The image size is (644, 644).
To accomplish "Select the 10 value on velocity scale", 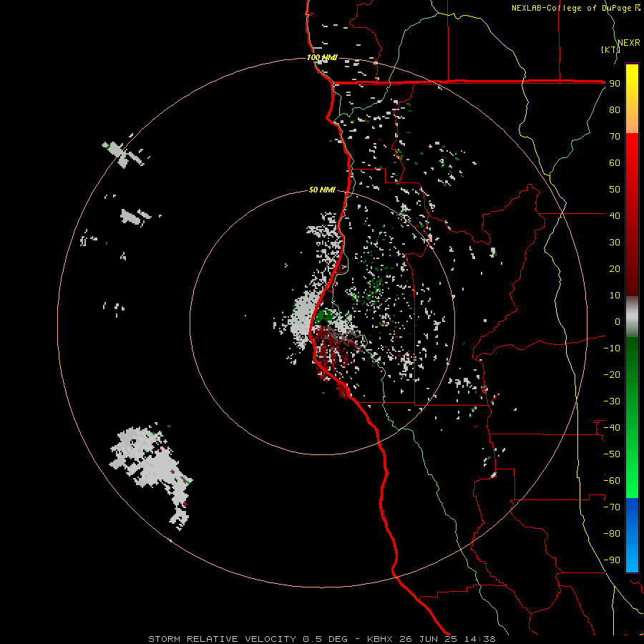I will pos(615,296).
